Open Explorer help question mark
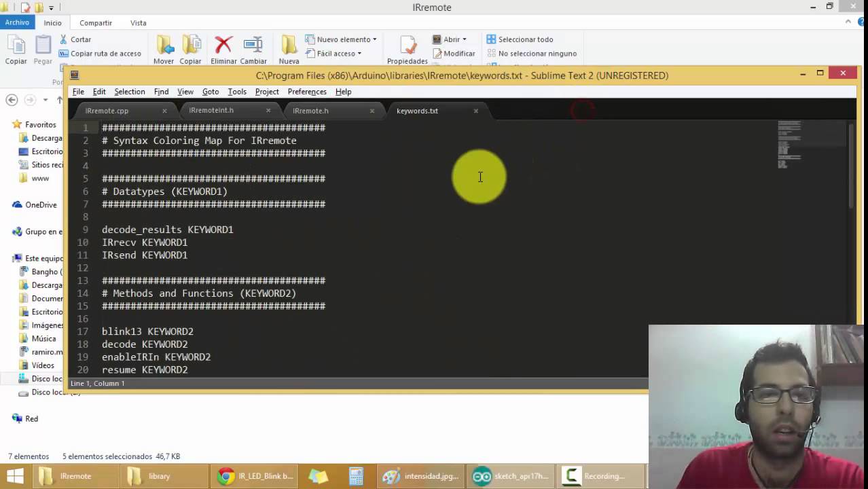Screen dimensions: 868x489 (x=861, y=22)
